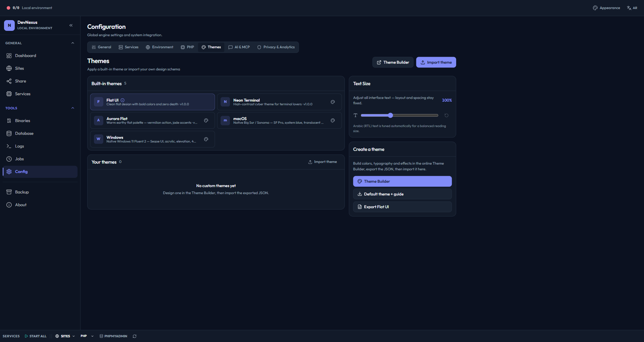Open the About page

40,205
